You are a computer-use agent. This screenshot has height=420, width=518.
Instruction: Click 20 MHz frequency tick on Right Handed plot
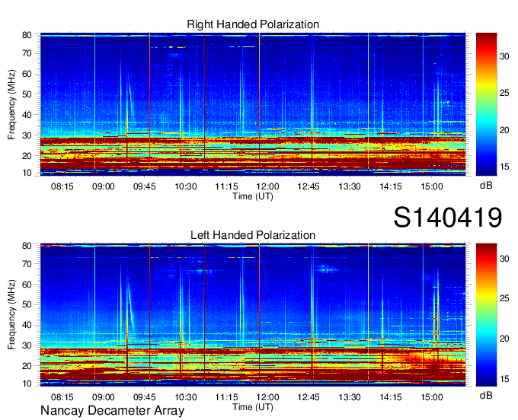[x=27, y=156]
